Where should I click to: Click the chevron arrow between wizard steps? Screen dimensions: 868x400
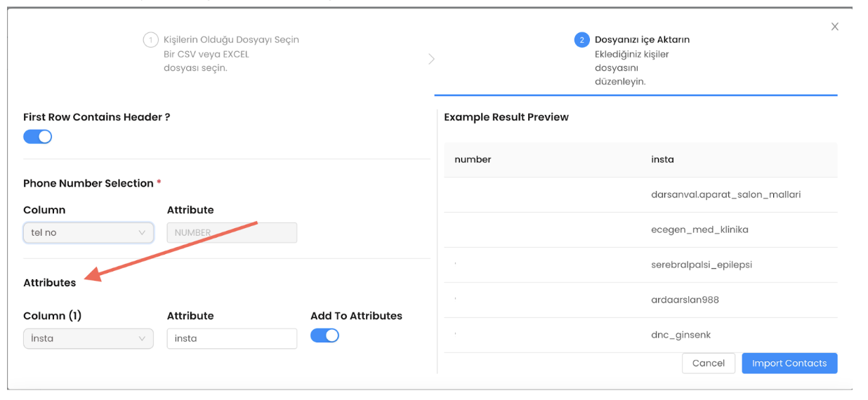(x=431, y=59)
